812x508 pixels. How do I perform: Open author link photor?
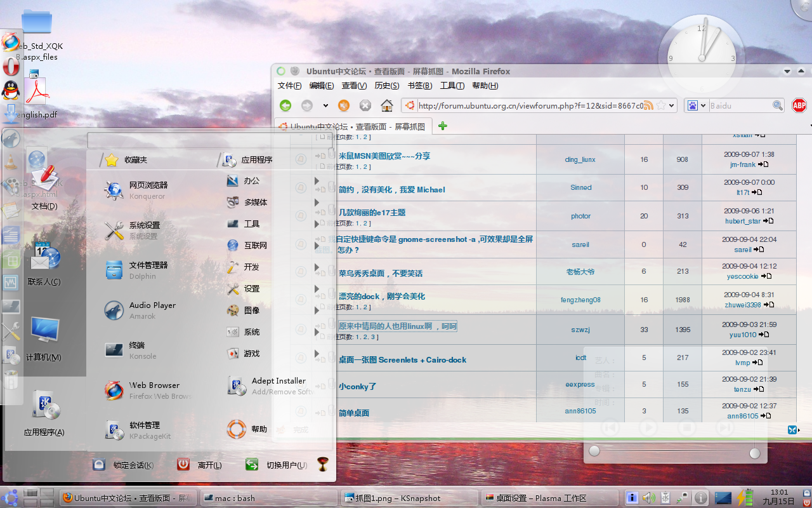(580, 216)
